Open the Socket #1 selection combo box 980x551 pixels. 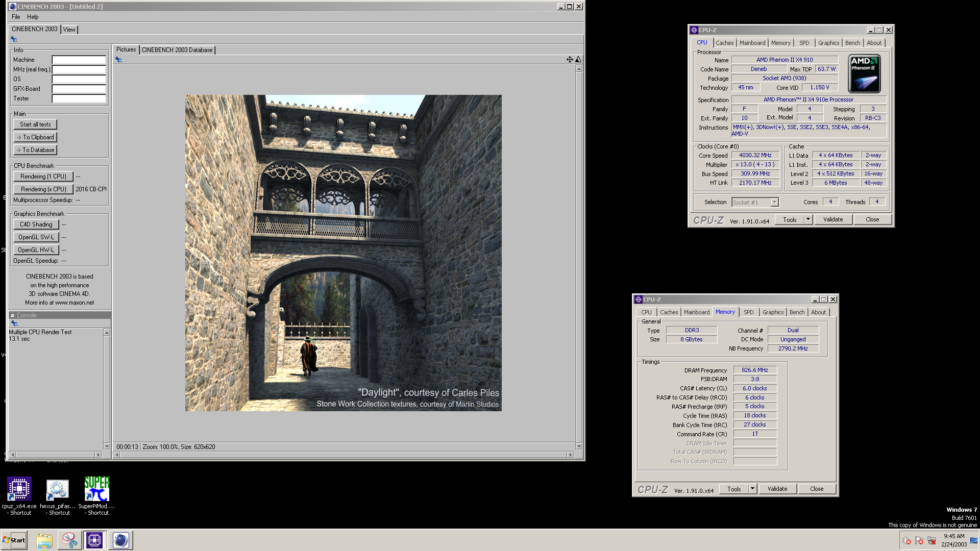coord(755,203)
